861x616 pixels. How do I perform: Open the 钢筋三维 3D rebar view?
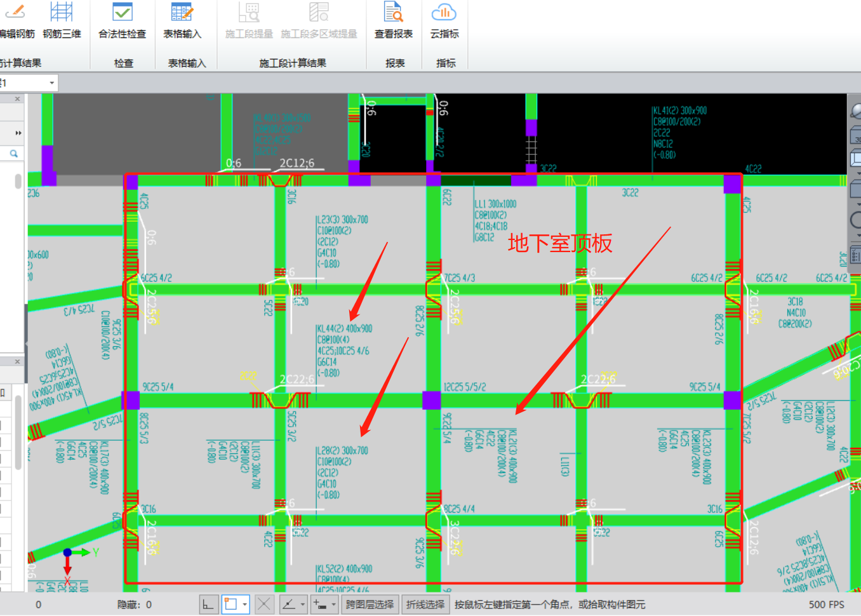[62, 21]
